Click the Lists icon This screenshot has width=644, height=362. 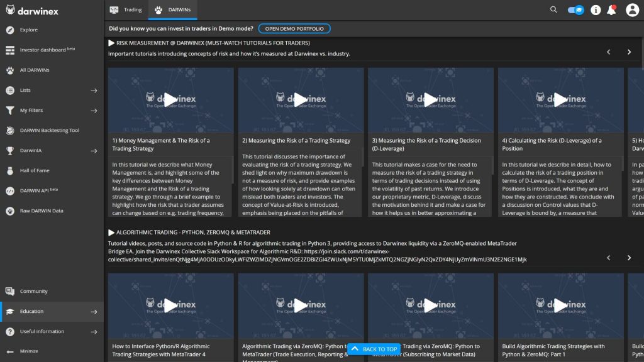pyautogui.click(x=10, y=90)
